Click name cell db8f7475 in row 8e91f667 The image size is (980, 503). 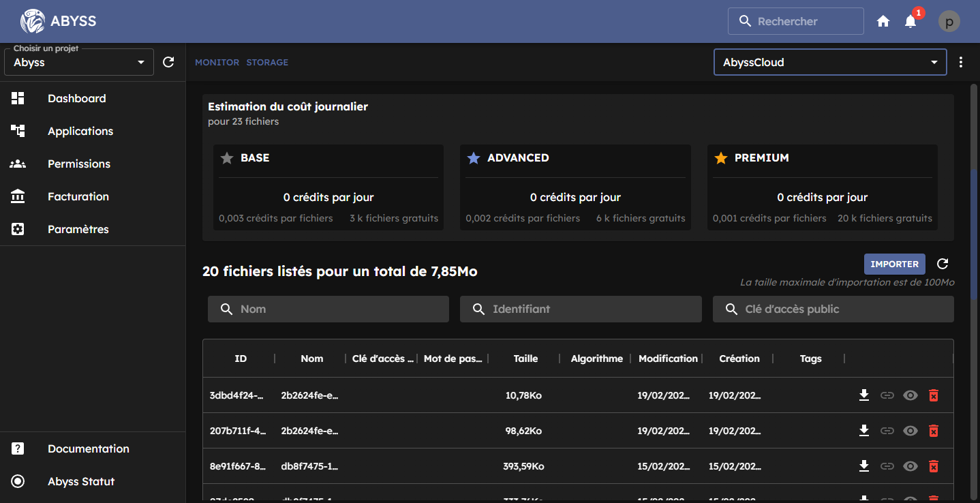coord(309,466)
